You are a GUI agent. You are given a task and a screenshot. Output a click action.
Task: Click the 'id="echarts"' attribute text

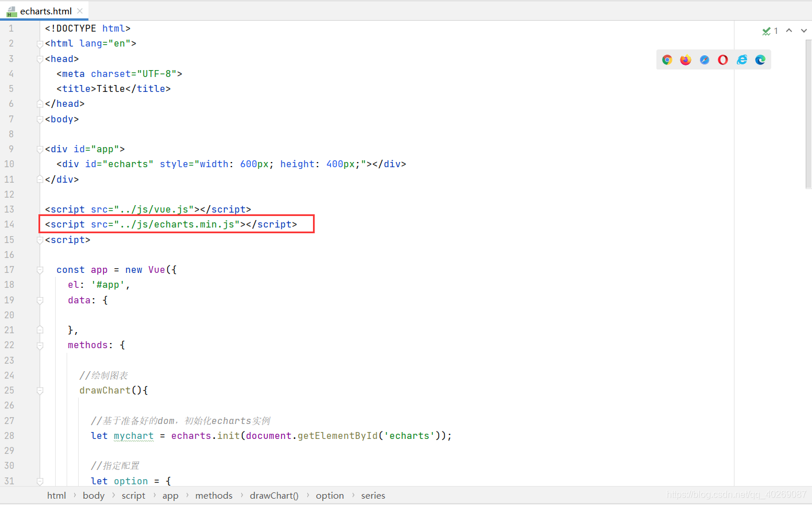pos(119,164)
